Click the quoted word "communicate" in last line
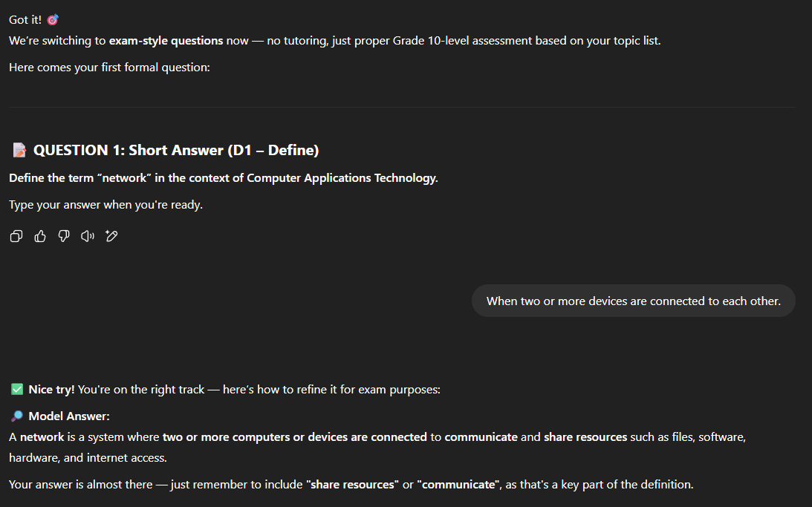 (458, 485)
